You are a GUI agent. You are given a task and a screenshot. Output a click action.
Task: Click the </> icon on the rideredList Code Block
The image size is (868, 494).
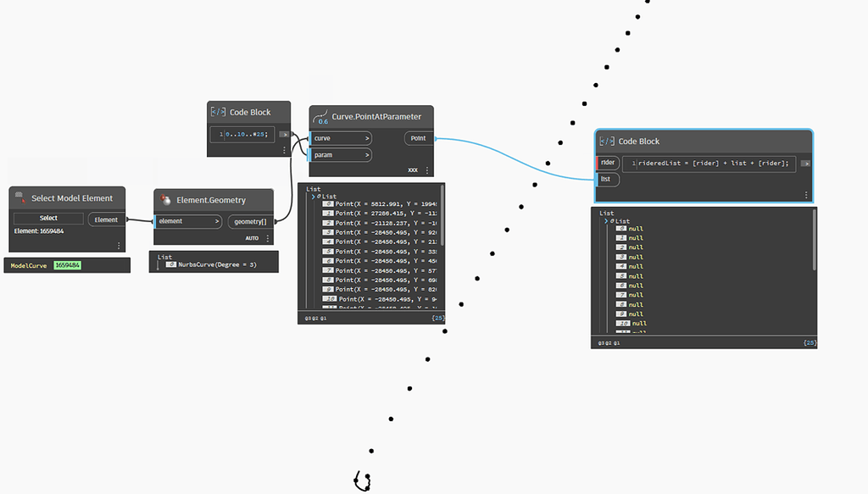coord(606,141)
